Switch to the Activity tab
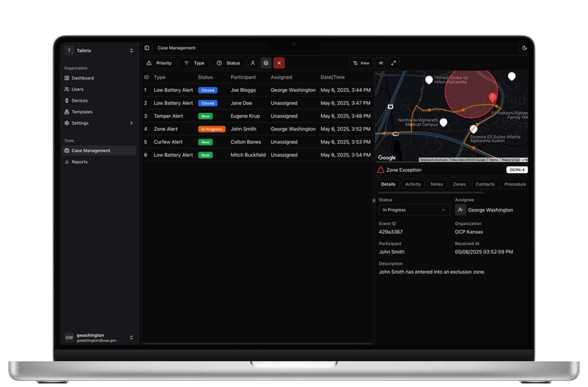 (413, 184)
